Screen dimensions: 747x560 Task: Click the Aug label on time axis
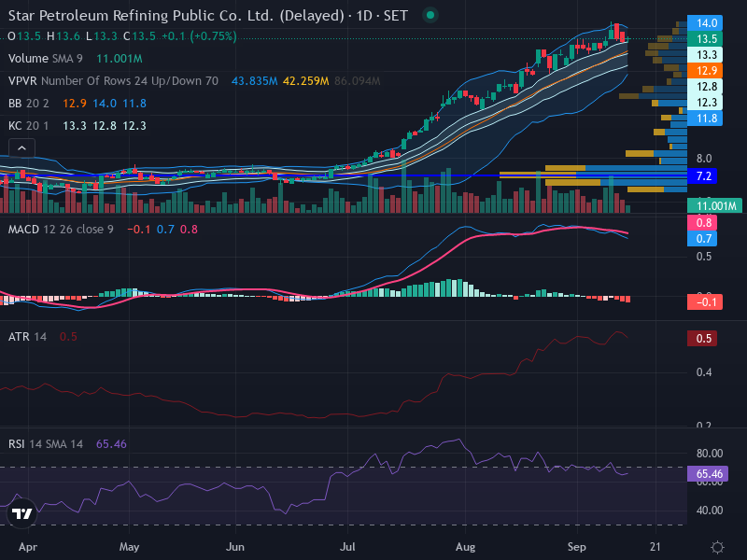tap(465, 547)
